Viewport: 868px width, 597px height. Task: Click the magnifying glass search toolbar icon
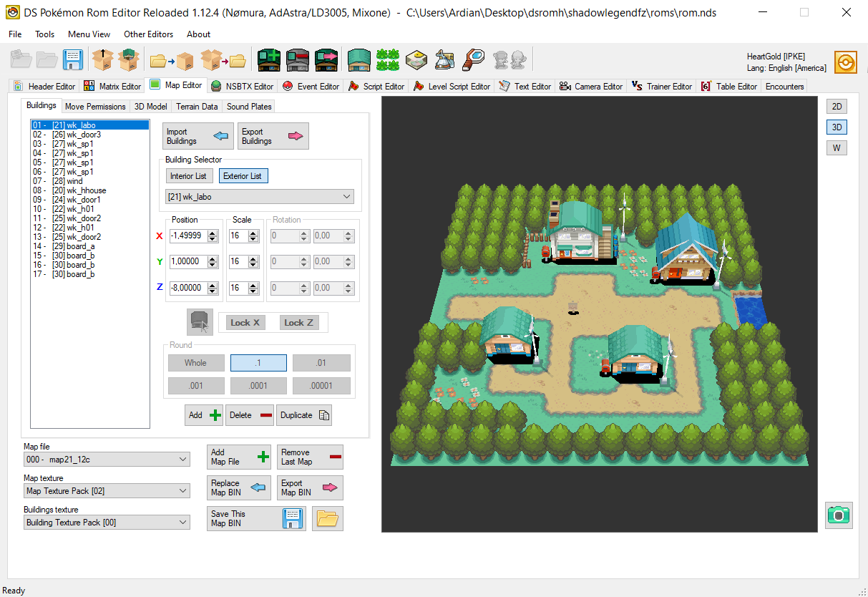(474, 59)
